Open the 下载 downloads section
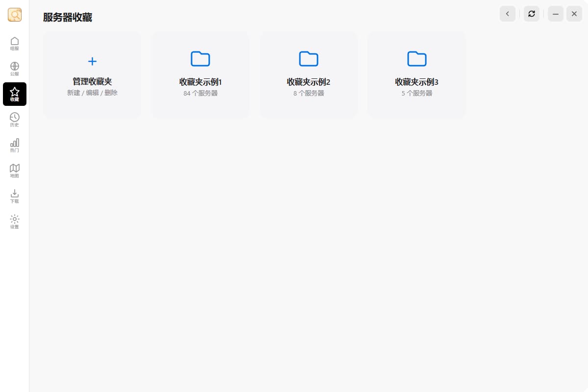This screenshot has height=392, width=588. (x=15, y=196)
